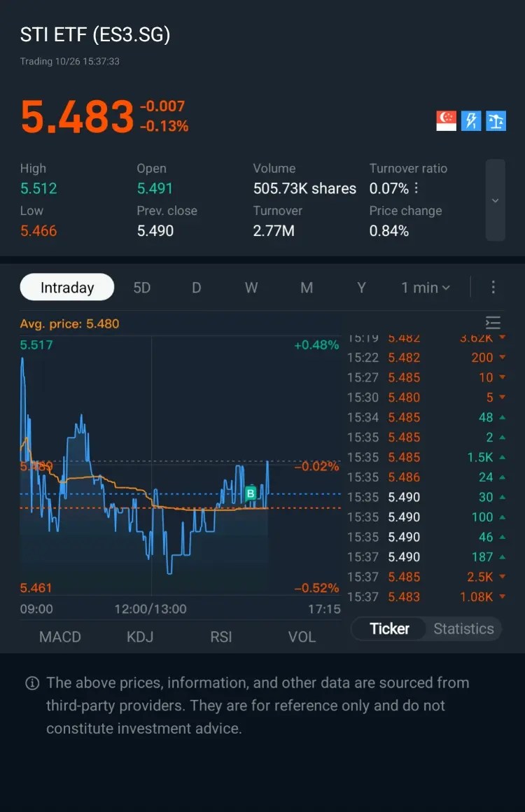Open turnover ratio three-dot info
525x812 pixels.
point(416,188)
